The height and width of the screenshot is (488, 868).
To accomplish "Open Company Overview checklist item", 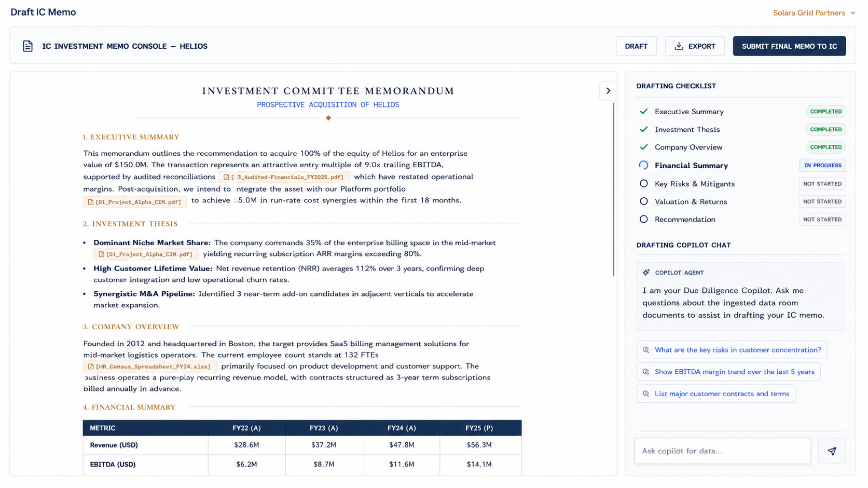I will (x=688, y=147).
